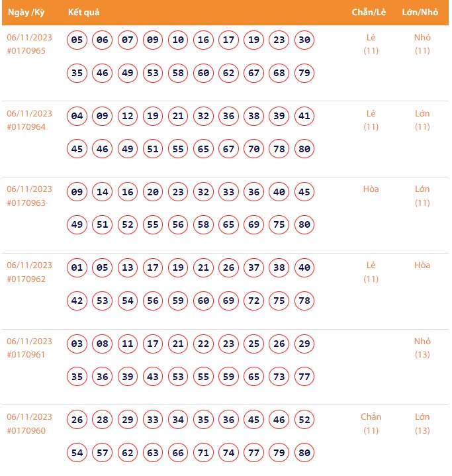Click the "Chẵn/Lẻ" column header
452x476 pixels.
click(x=369, y=13)
